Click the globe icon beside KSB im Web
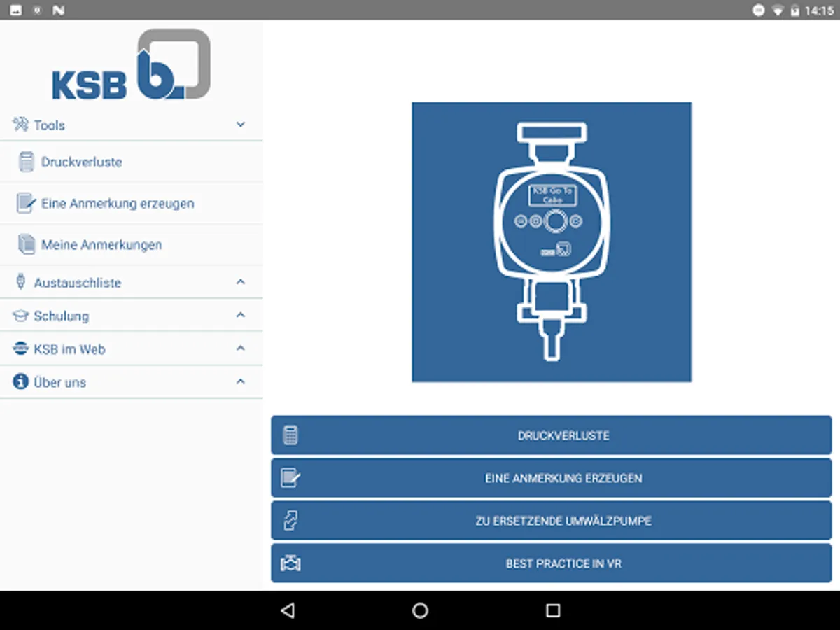The image size is (840, 630). tap(20, 349)
